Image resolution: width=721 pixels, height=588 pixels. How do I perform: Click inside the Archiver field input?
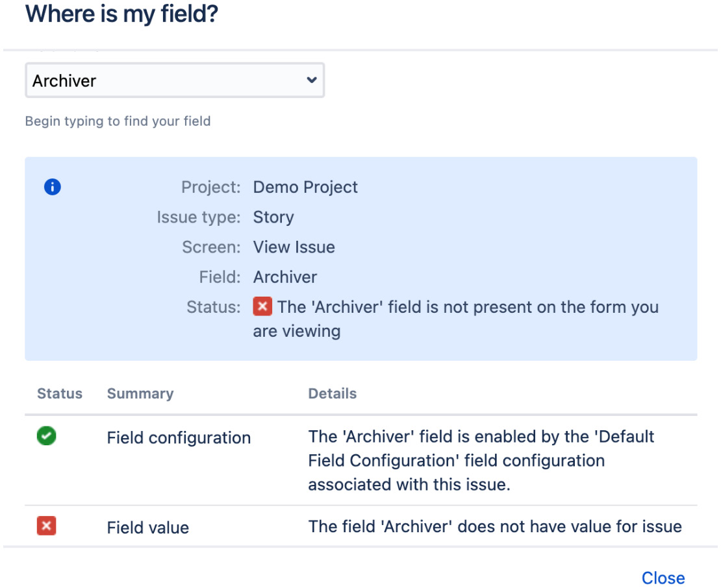130,80
